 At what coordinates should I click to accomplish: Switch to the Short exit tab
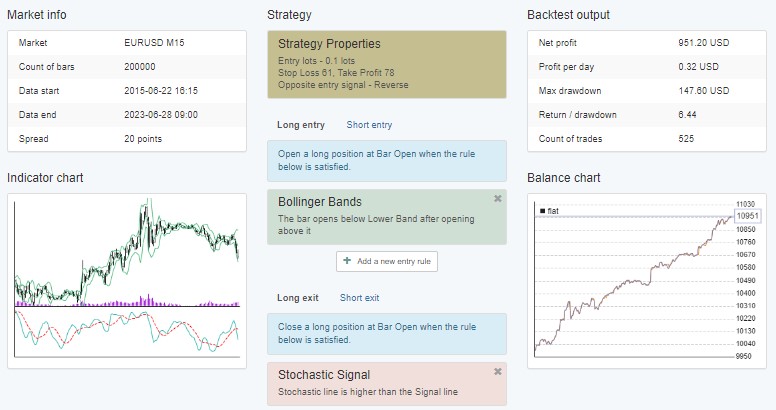(x=359, y=298)
